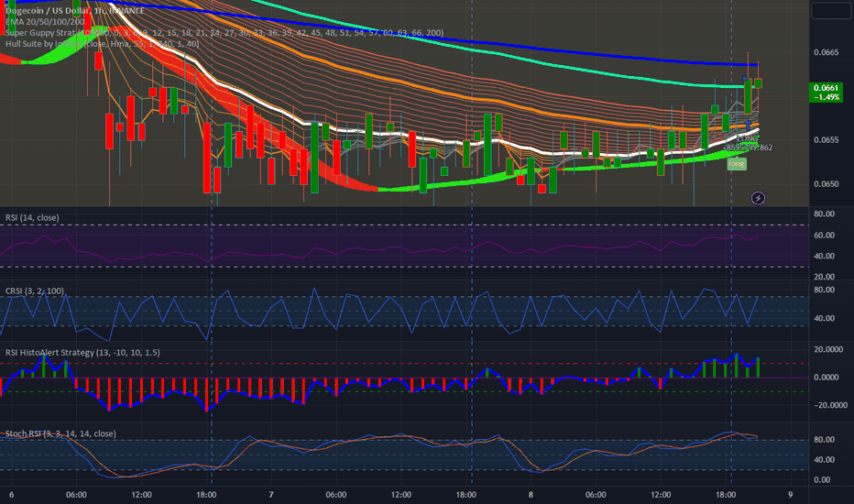Click the 20.00 level on RSI axis
The image size is (854, 504).
pyautogui.click(x=824, y=277)
